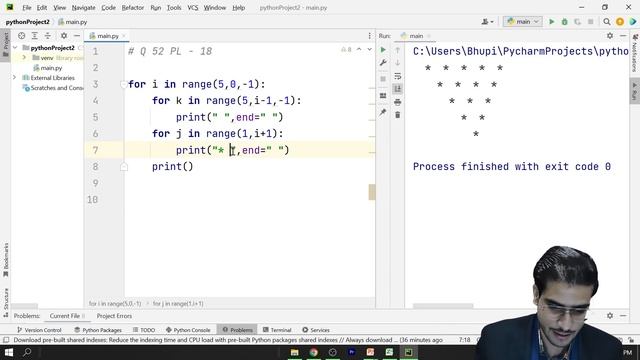The width and height of the screenshot is (640, 360).
Task: Open editor tab options kebab menu
Action: click(x=369, y=36)
